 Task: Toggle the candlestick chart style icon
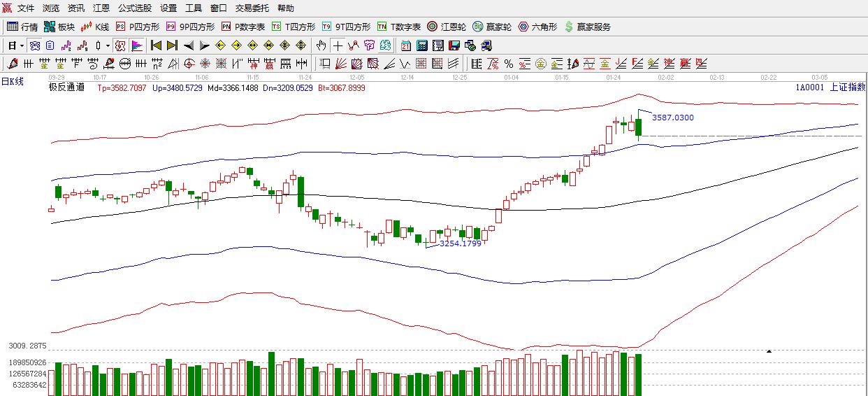tap(99, 46)
